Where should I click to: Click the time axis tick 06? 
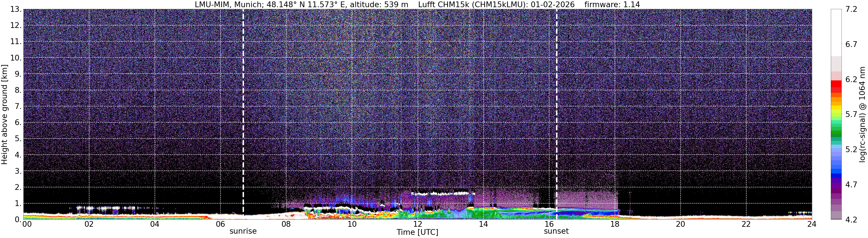pos(220,224)
